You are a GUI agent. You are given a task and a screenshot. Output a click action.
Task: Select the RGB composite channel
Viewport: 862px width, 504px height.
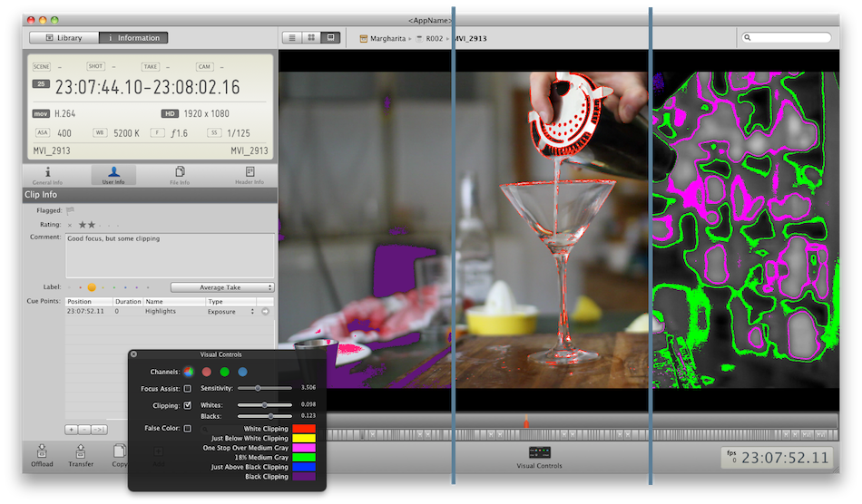(x=189, y=372)
